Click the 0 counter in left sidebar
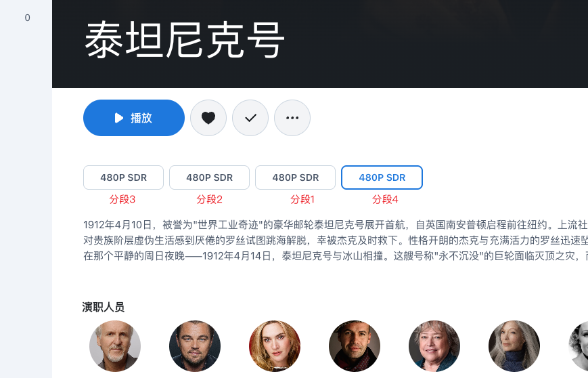This screenshot has height=378, width=588. pos(27,18)
